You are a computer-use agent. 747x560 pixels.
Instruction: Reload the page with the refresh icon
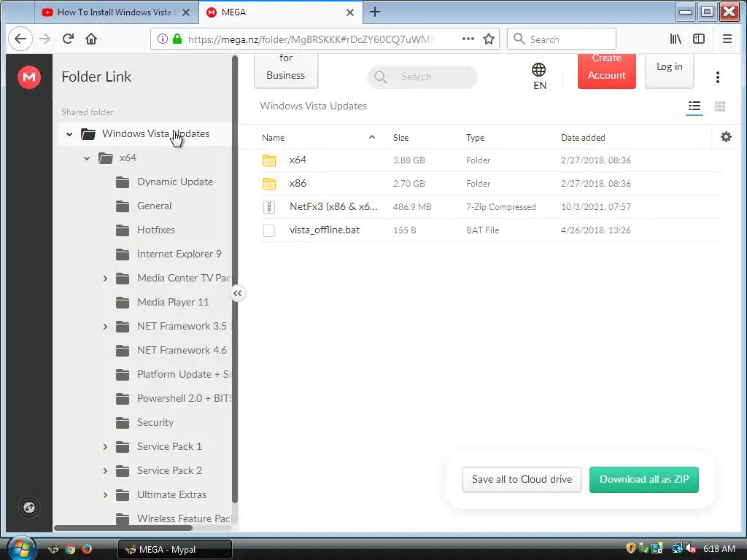(x=68, y=39)
